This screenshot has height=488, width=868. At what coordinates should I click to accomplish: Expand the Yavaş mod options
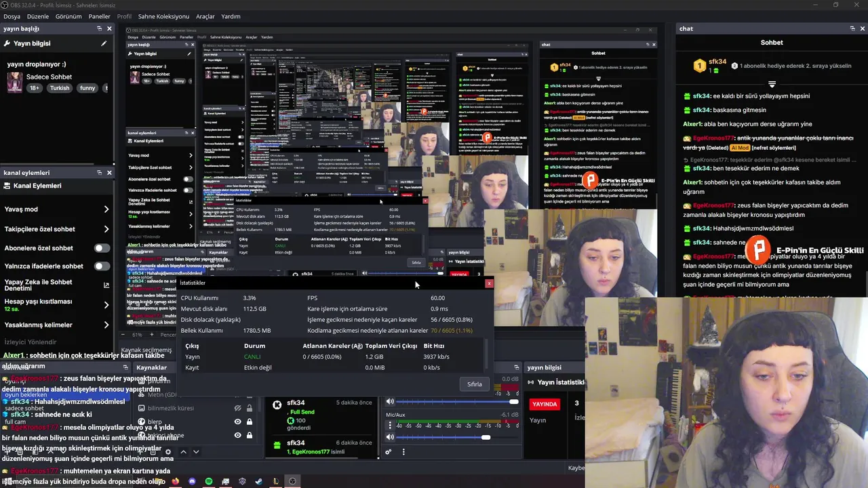pos(106,209)
